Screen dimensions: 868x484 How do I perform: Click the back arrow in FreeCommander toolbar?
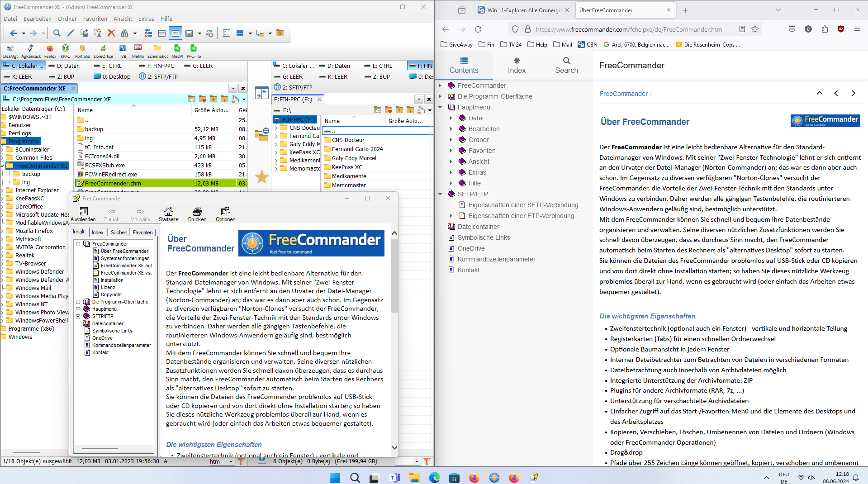point(14,33)
